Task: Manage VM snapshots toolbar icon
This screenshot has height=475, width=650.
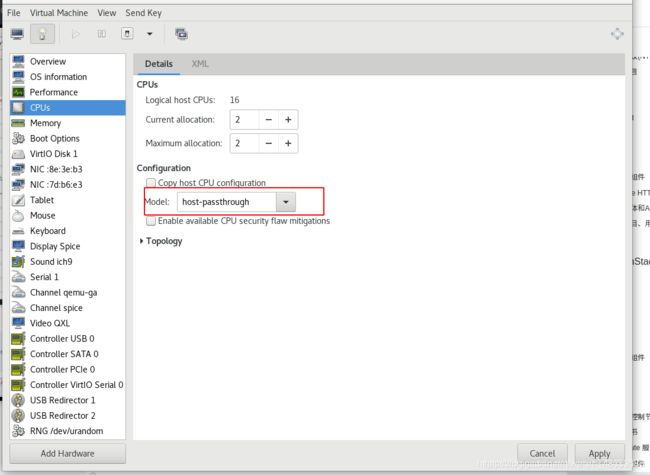Action: pyautogui.click(x=181, y=34)
